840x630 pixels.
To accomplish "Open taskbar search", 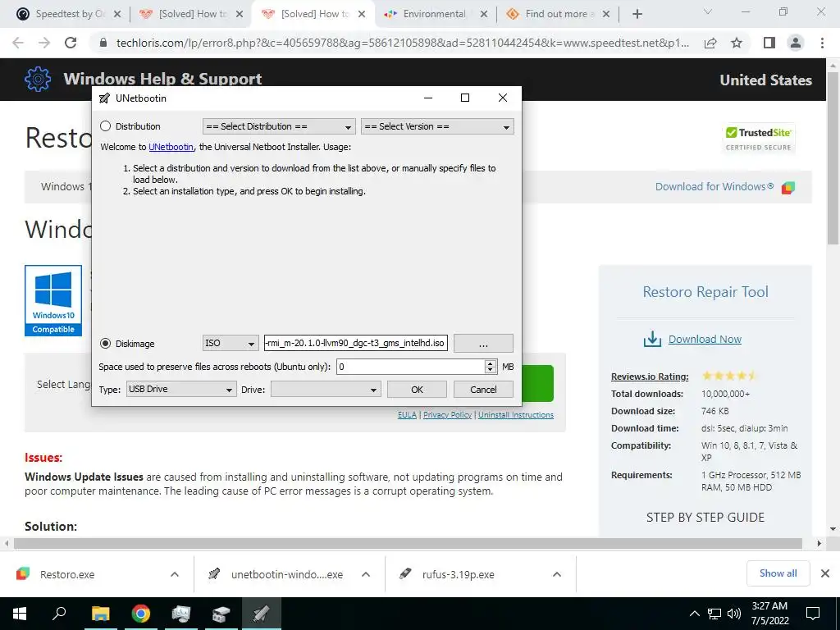I will click(59, 614).
